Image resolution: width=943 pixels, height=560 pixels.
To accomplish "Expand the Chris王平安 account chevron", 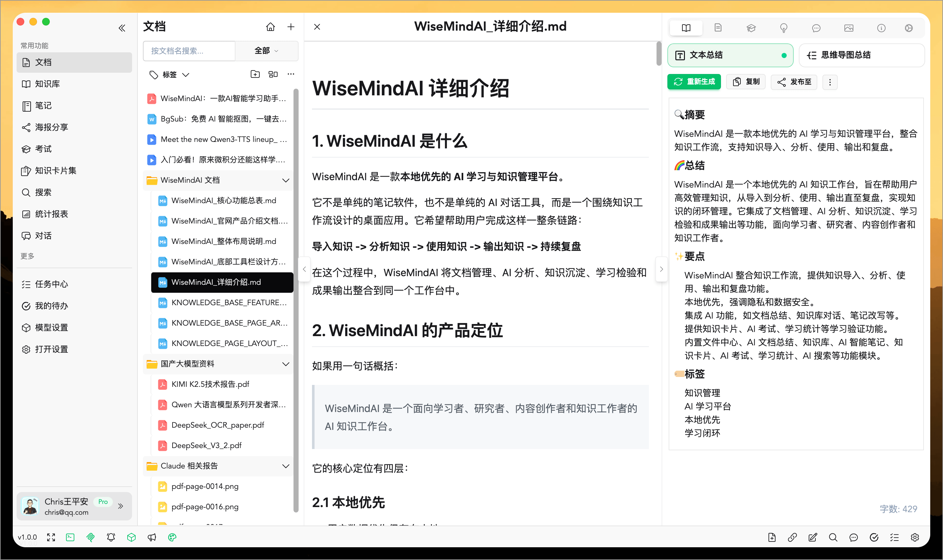I will click(x=120, y=506).
